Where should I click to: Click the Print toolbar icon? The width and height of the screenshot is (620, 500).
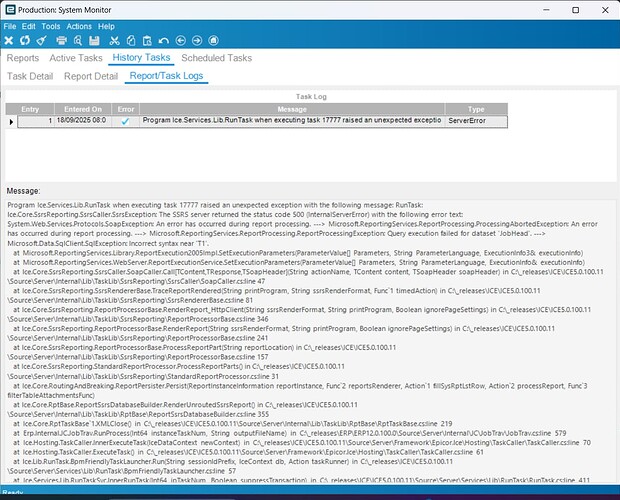click(x=62, y=40)
